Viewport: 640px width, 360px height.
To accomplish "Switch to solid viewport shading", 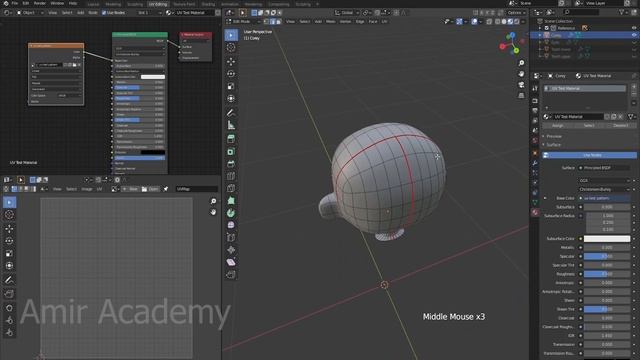I will [504, 21].
